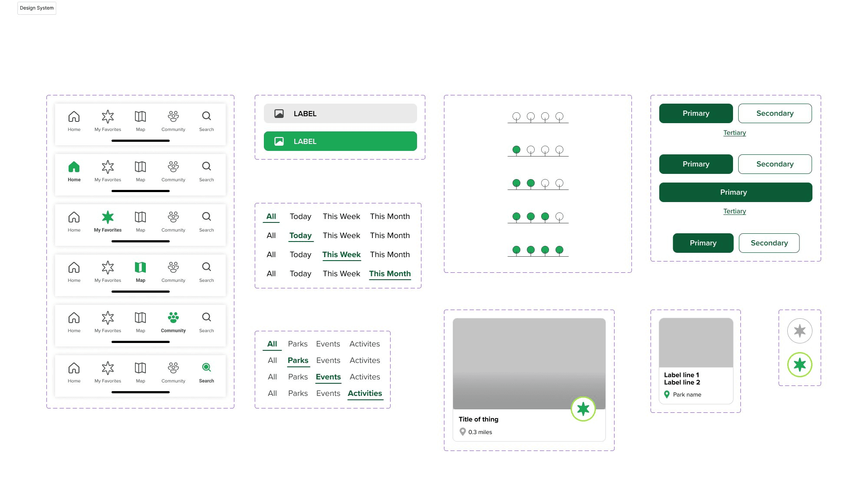Select the Community people icon
This screenshot has height=503, width=868.
click(x=173, y=116)
